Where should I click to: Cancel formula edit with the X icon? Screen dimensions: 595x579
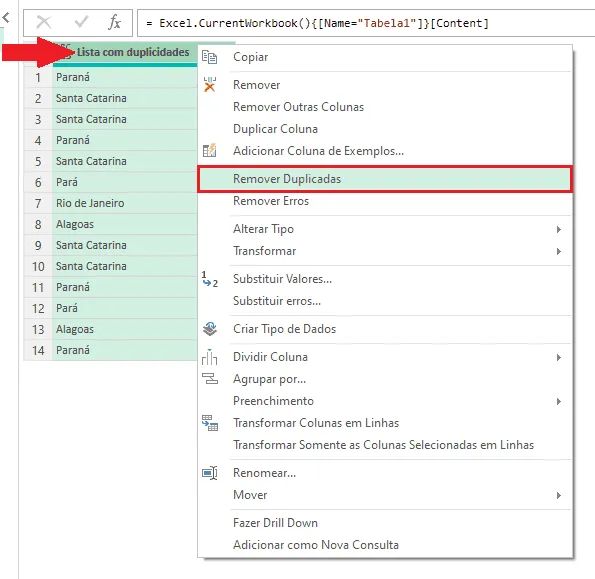pyautogui.click(x=44, y=22)
